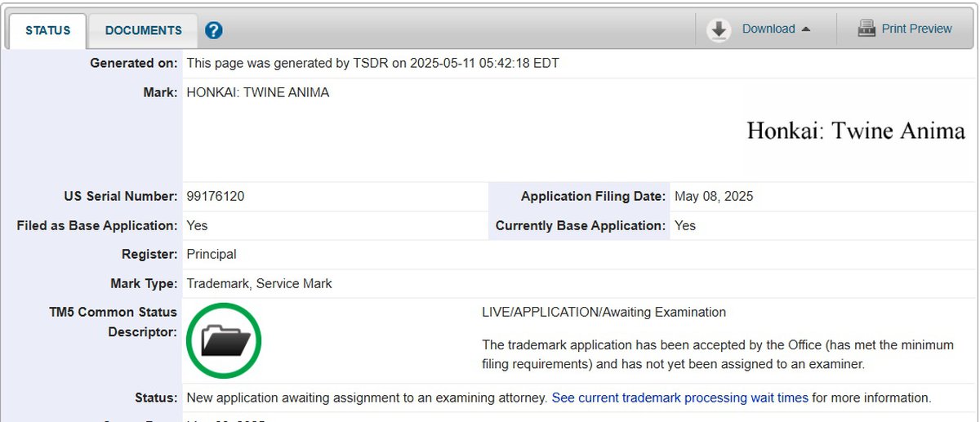Click the Download text label

click(768, 29)
